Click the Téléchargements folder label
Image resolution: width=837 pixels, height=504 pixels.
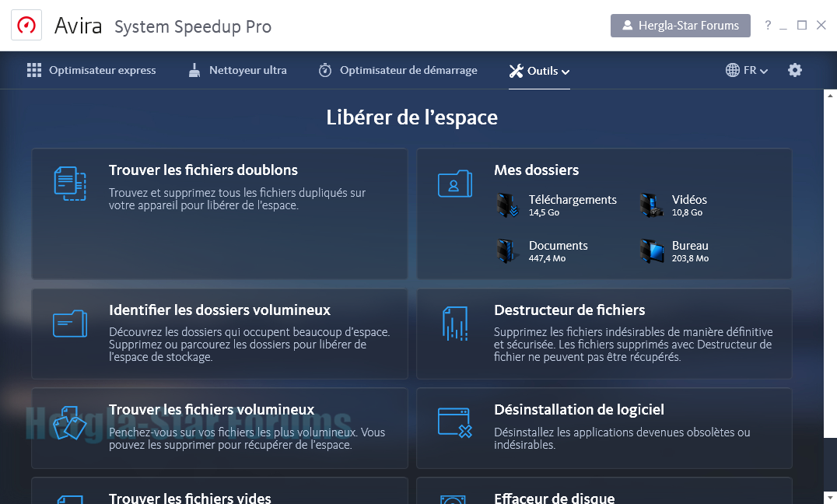(573, 200)
